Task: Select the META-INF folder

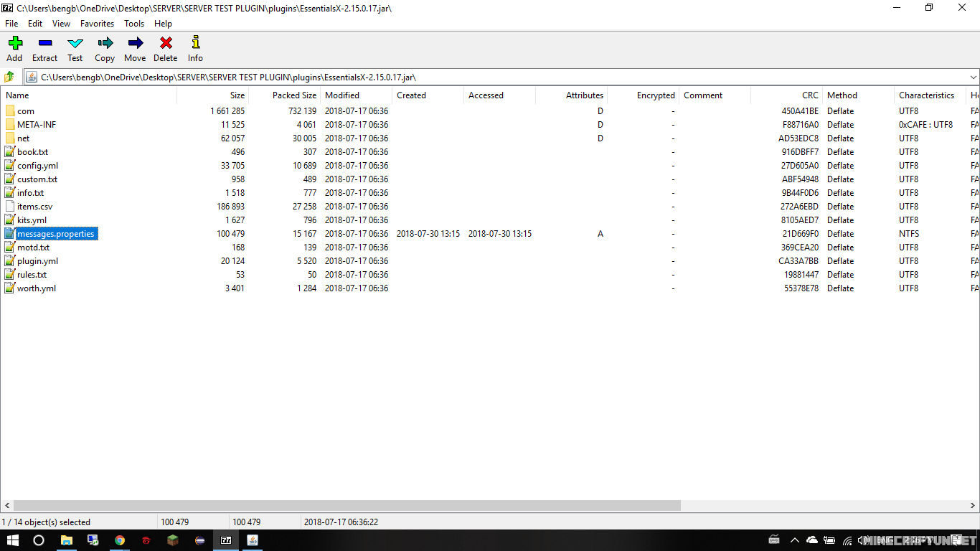Action: 37,125
